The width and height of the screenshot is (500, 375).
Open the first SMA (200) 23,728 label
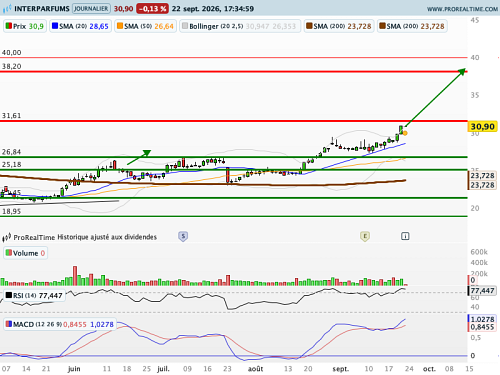[x=339, y=26]
